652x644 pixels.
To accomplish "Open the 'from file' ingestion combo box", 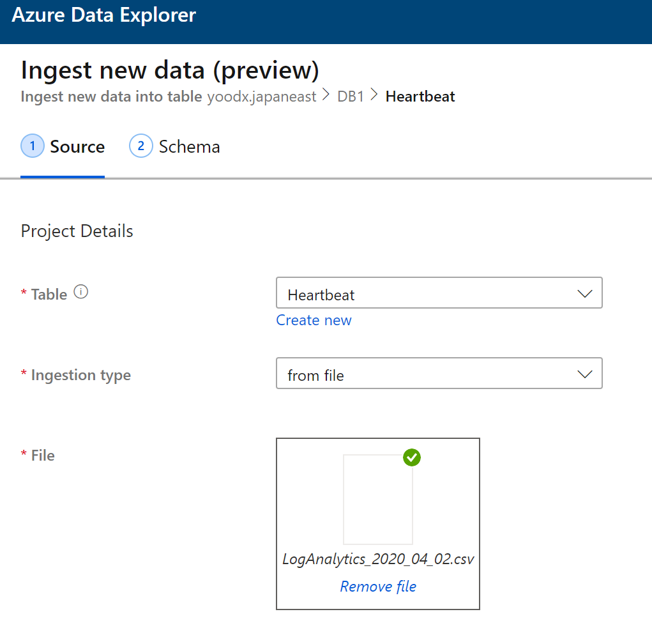I will pos(439,373).
